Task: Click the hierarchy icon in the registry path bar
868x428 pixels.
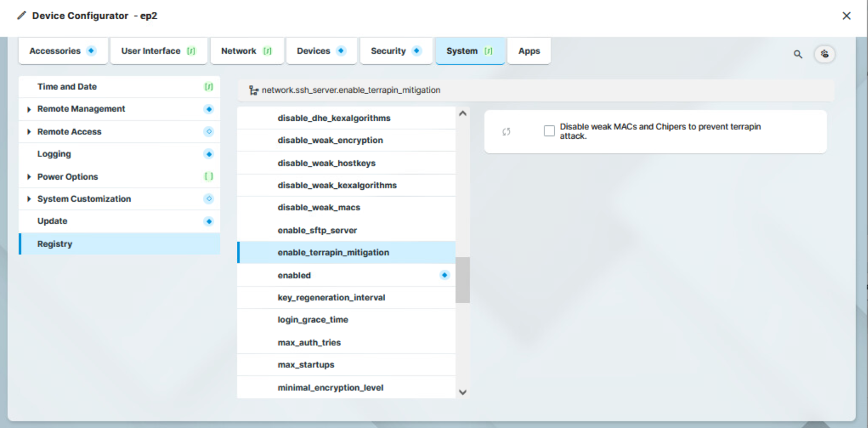Action: [253, 90]
